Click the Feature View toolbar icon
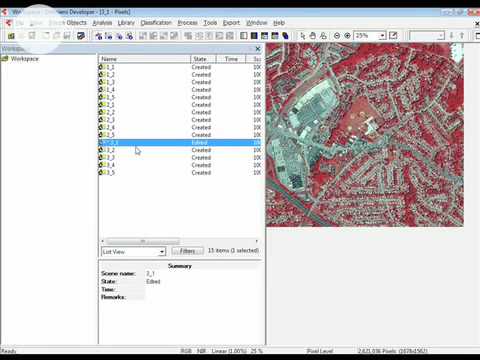 (x=174, y=36)
